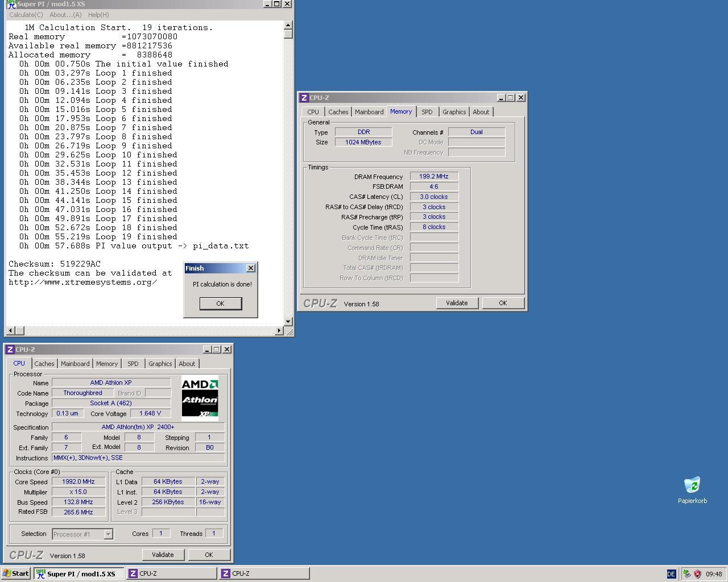Click OK in Memory CPU-Z window

point(503,303)
